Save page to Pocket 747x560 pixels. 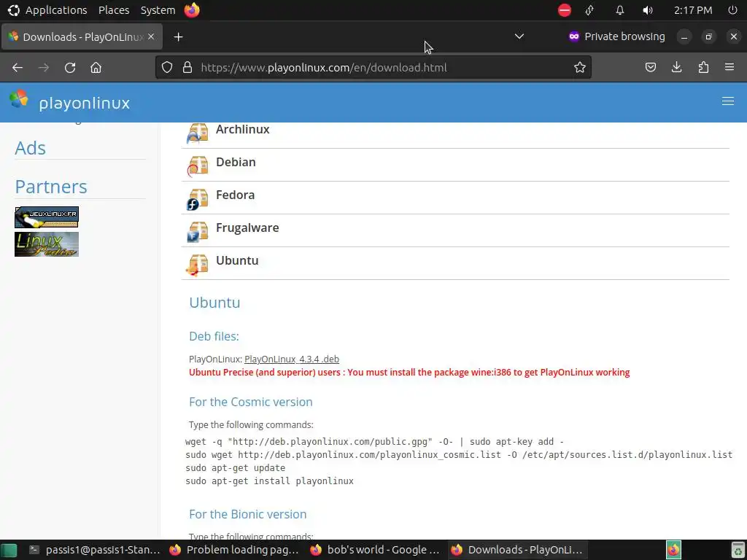650,68
